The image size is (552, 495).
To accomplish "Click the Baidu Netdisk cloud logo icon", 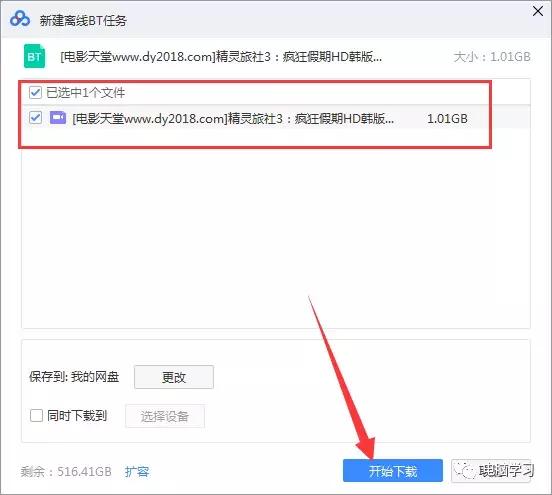I will point(20,19).
